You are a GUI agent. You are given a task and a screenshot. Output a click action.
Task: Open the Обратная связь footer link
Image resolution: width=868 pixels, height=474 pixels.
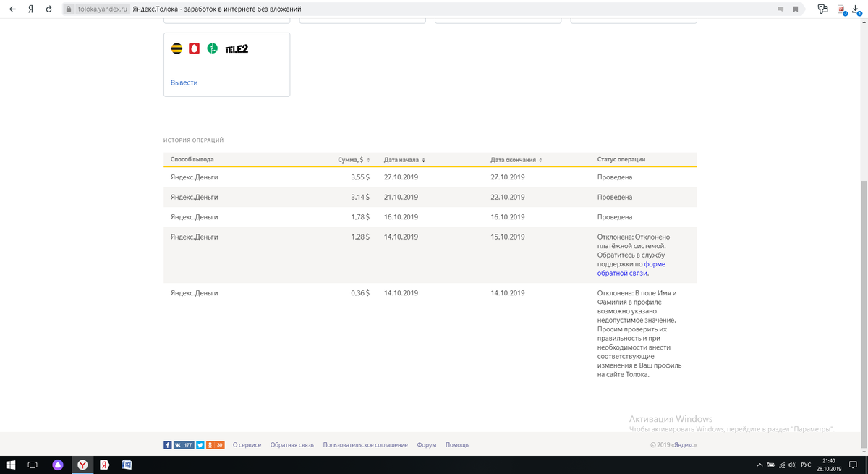point(292,445)
